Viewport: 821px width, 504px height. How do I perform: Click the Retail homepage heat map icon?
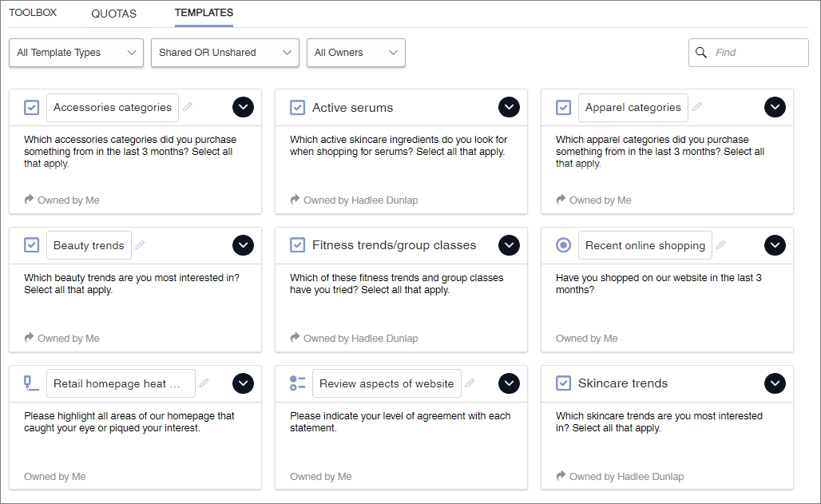tap(31, 383)
